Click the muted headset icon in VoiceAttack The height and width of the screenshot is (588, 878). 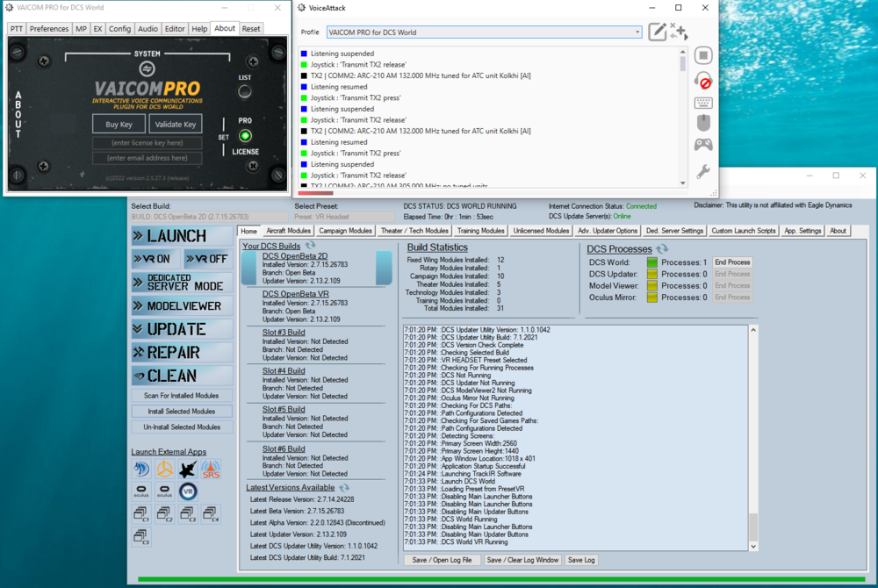pyautogui.click(x=702, y=81)
